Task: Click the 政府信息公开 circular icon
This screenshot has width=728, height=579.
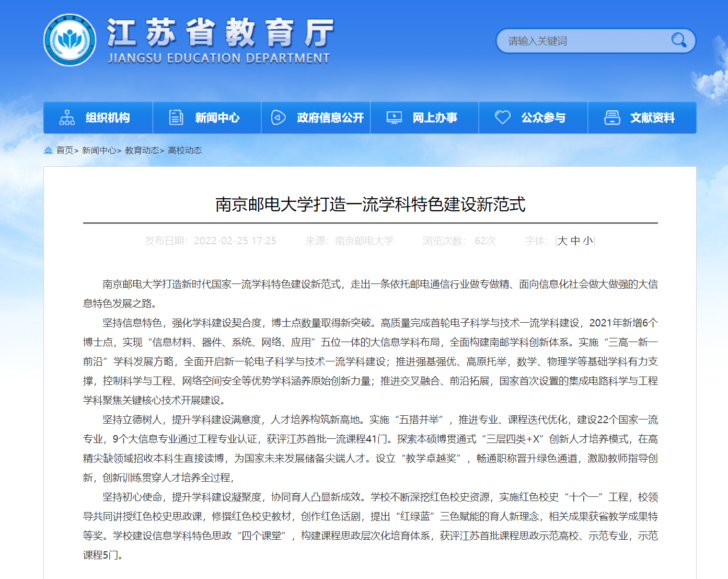Action: click(278, 118)
